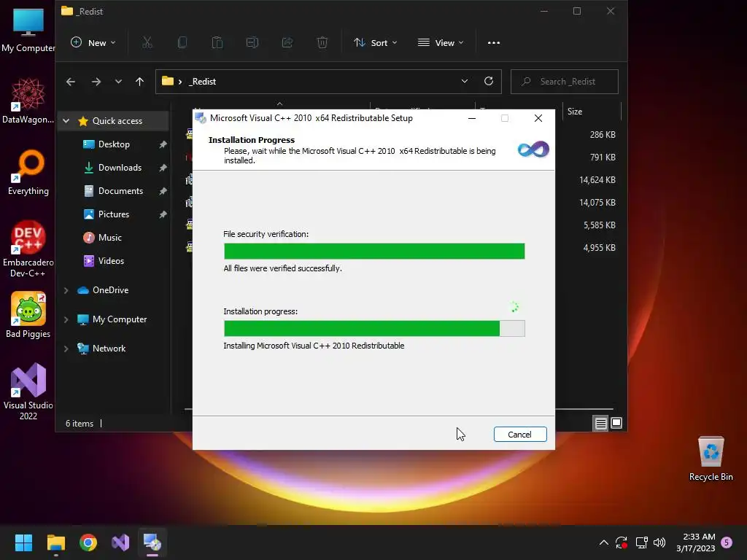The width and height of the screenshot is (747, 560).
Task: Open Music in the navigation pane
Action: [109, 238]
